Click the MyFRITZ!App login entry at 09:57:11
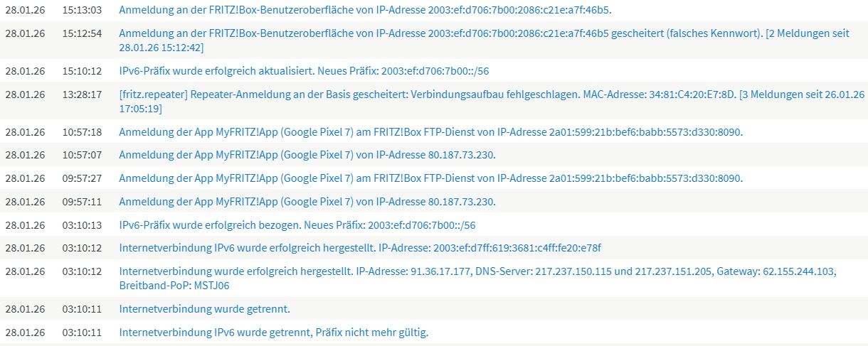Screen dimensions: 868x346 coord(307,202)
